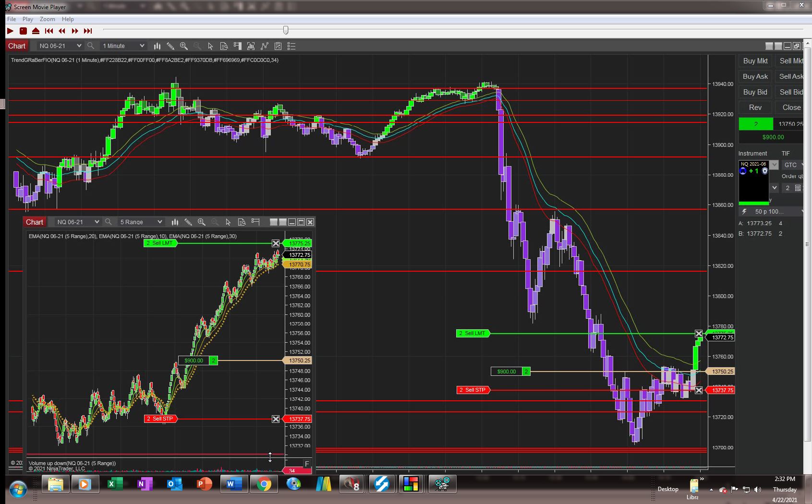The width and height of the screenshot is (812, 504).
Task: Skip to the end of the recording
Action: tap(88, 31)
